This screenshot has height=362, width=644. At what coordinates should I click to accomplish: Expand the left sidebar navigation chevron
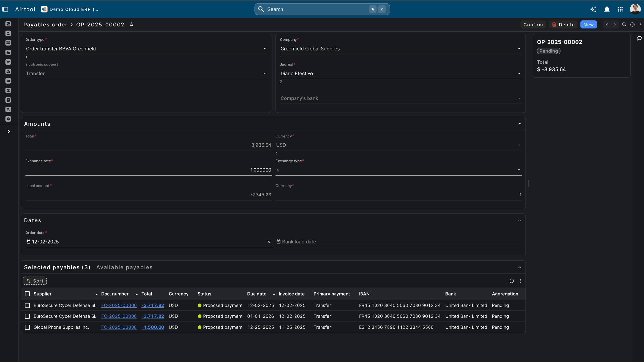(9, 131)
